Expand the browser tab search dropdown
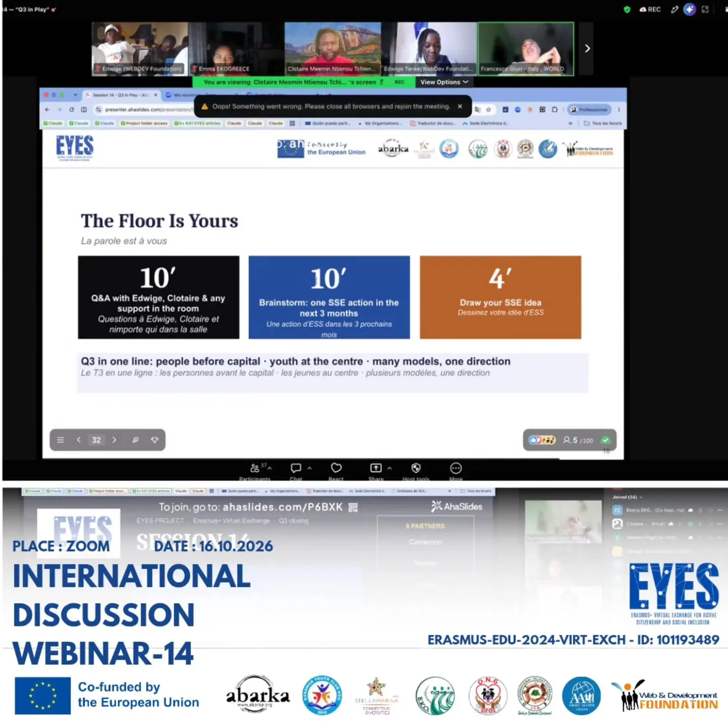The width and height of the screenshot is (728, 728). click(75, 95)
